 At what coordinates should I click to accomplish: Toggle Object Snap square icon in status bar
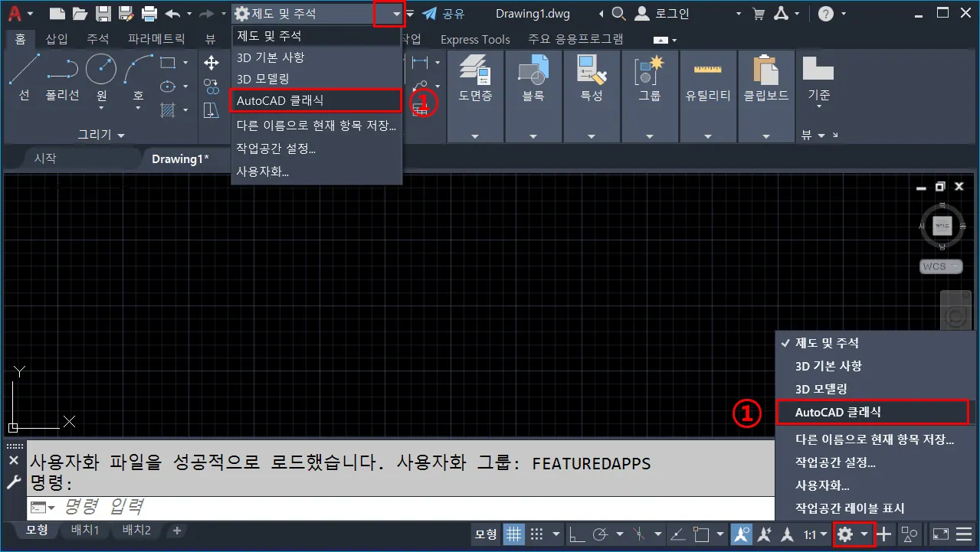[702, 534]
